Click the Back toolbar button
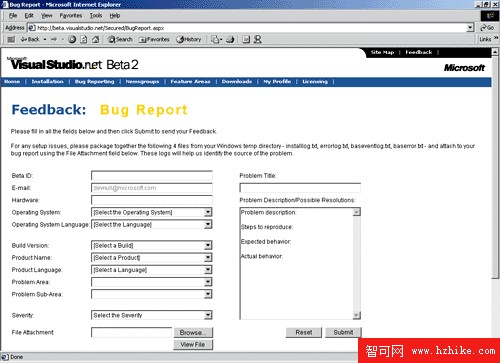This screenshot has height=363, width=500. tap(30, 39)
